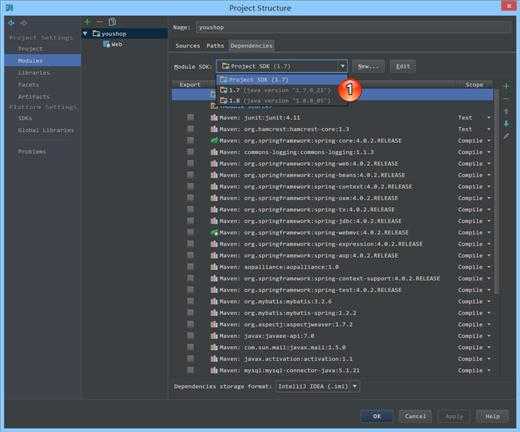
Task: Move the dependency up with the arrow icon
Action: (506, 112)
